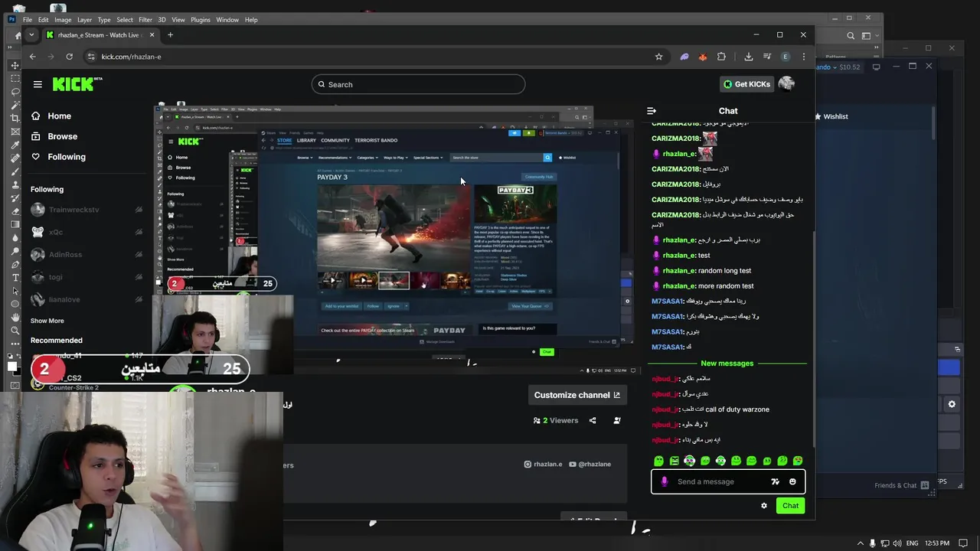Open the rhazlan.e Instagram link
This screenshot has height=551, width=980.
pos(543,465)
